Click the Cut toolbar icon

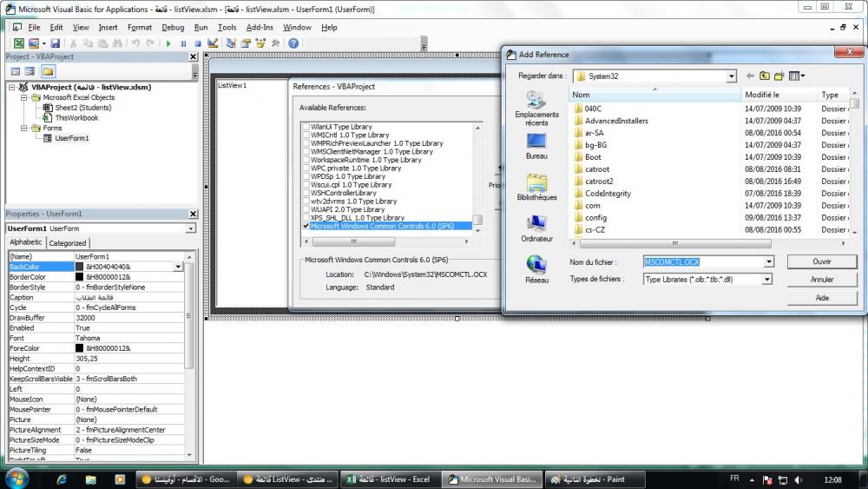pos(73,43)
